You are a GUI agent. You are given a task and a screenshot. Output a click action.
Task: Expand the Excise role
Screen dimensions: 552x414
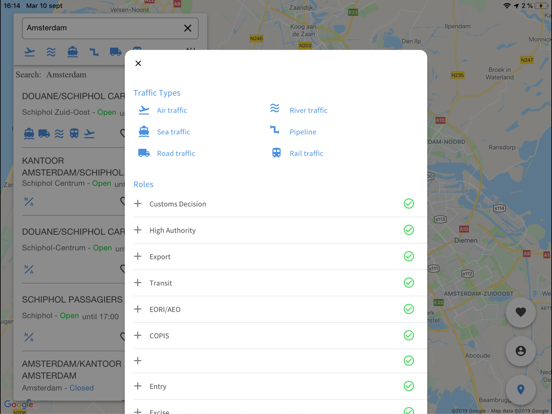coord(138,411)
